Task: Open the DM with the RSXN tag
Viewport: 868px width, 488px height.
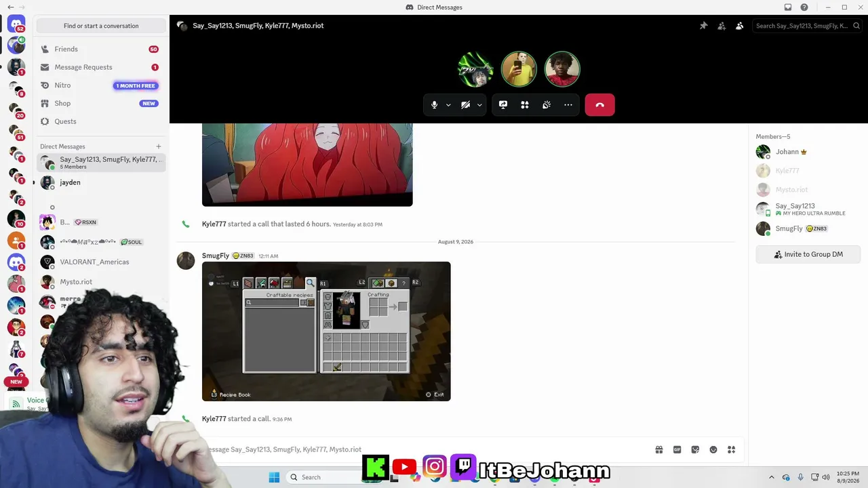Action: pyautogui.click(x=101, y=222)
